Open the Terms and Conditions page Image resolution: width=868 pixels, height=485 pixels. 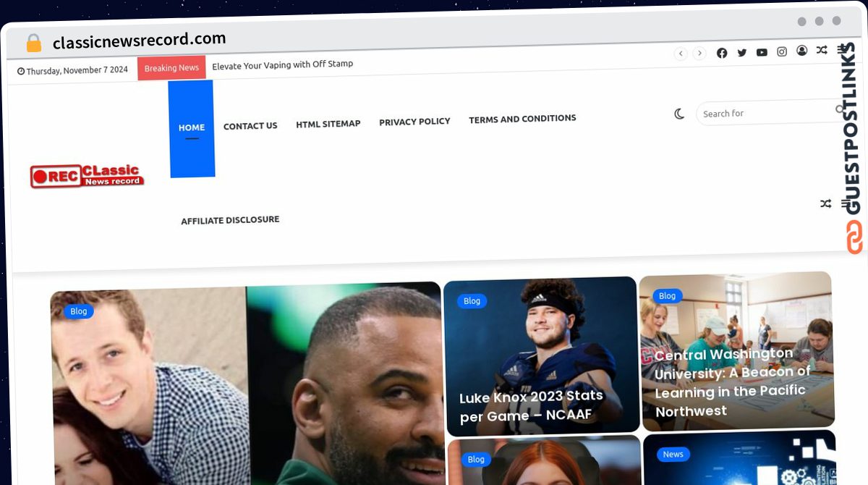click(522, 119)
